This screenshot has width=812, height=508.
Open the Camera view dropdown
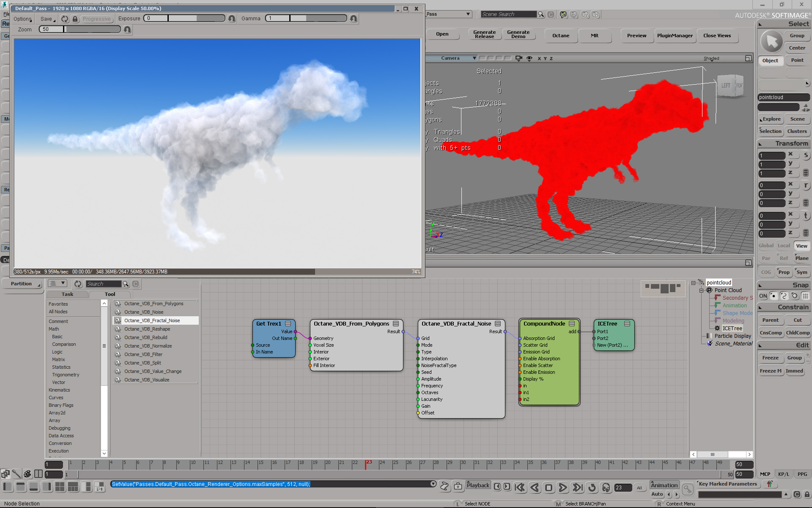point(474,58)
